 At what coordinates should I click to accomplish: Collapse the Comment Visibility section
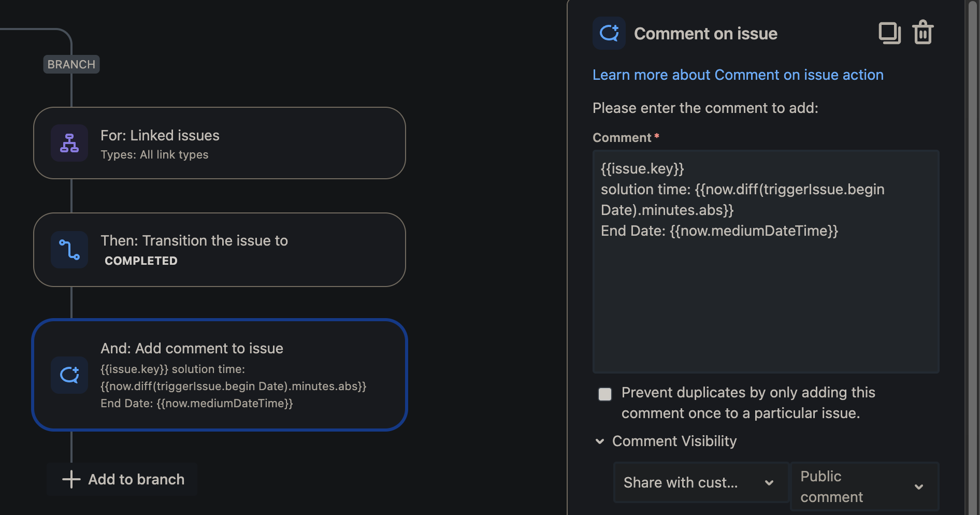600,441
